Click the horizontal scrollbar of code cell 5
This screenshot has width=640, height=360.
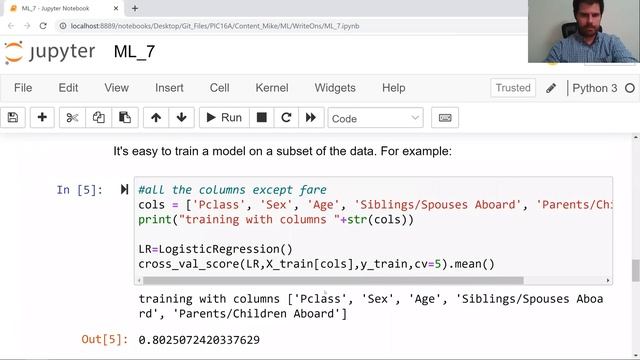tap(333, 280)
